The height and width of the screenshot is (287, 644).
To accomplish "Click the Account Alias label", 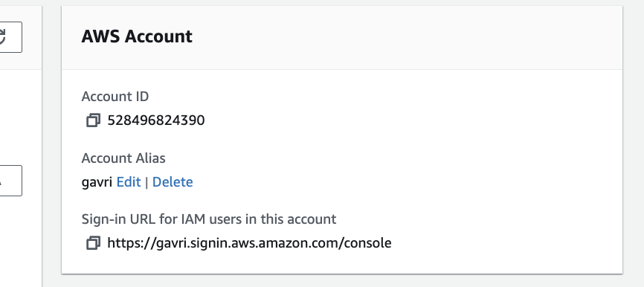I will click(x=123, y=158).
